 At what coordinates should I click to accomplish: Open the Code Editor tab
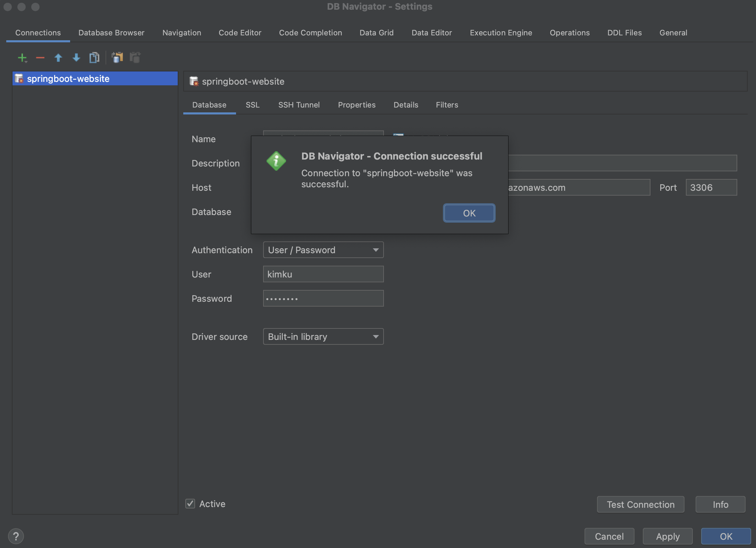tap(240, 33)
